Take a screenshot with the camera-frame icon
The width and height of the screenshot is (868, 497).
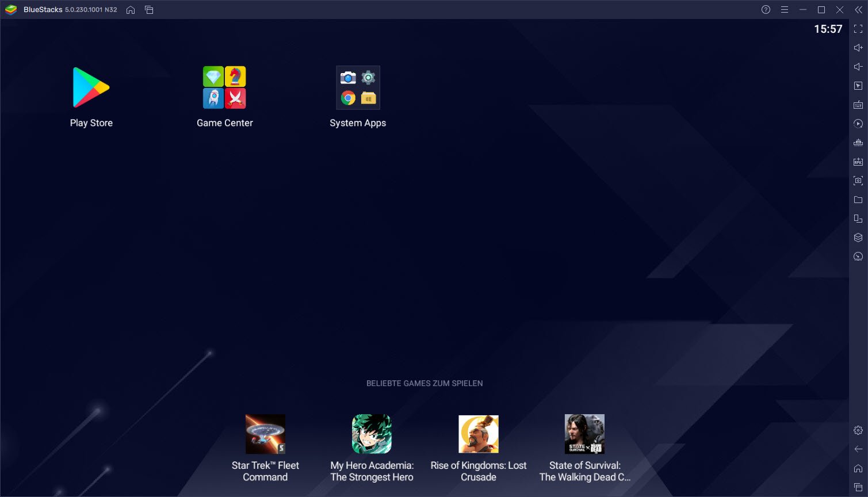click(858, 181)
